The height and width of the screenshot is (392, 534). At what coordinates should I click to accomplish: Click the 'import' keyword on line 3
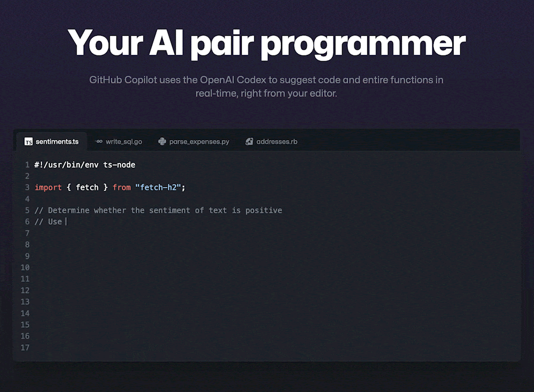coord(48,187)
